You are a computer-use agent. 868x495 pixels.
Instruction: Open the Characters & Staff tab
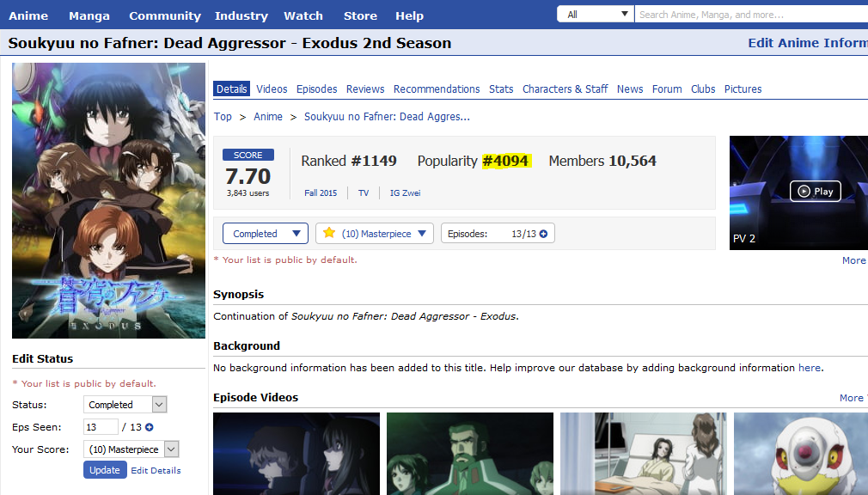(x=565, y=89)
